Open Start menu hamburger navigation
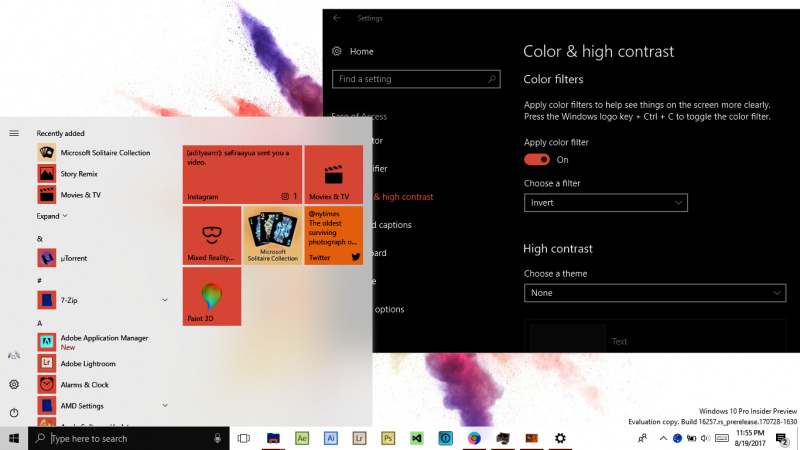 pyautogui.click(x=14, y=133)
